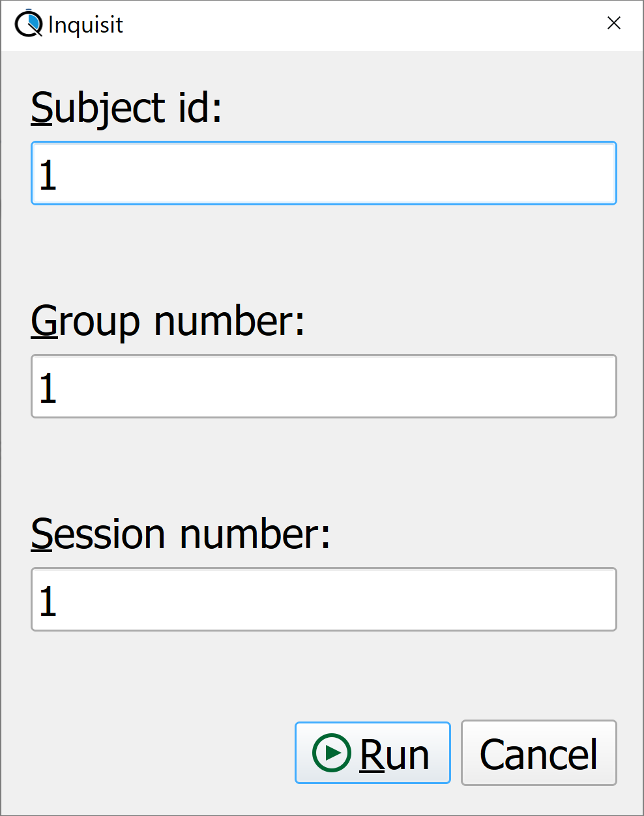
Task: Click the empty title bar area beside Inquisit
Action: coord(359,25)
